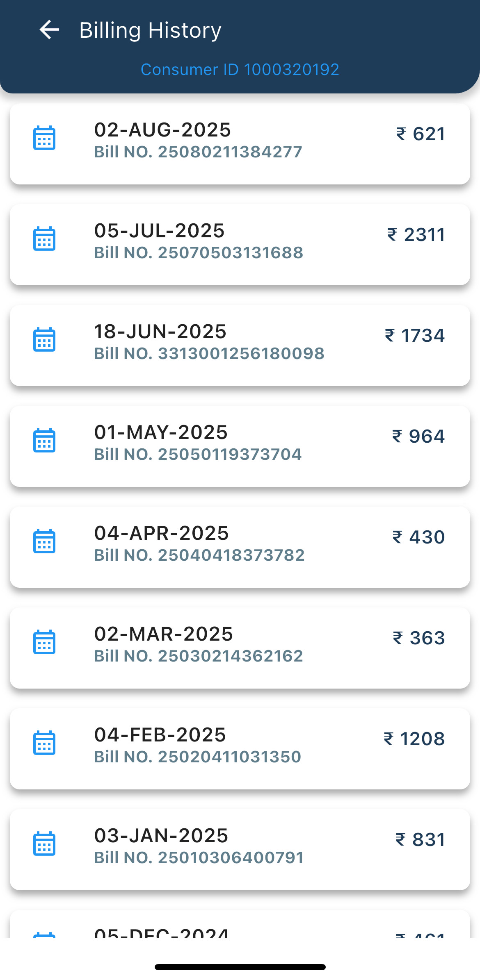The image size is (480, 980).
Task: Tap the ₹ 2311 amount
Action: click(416, 234)
